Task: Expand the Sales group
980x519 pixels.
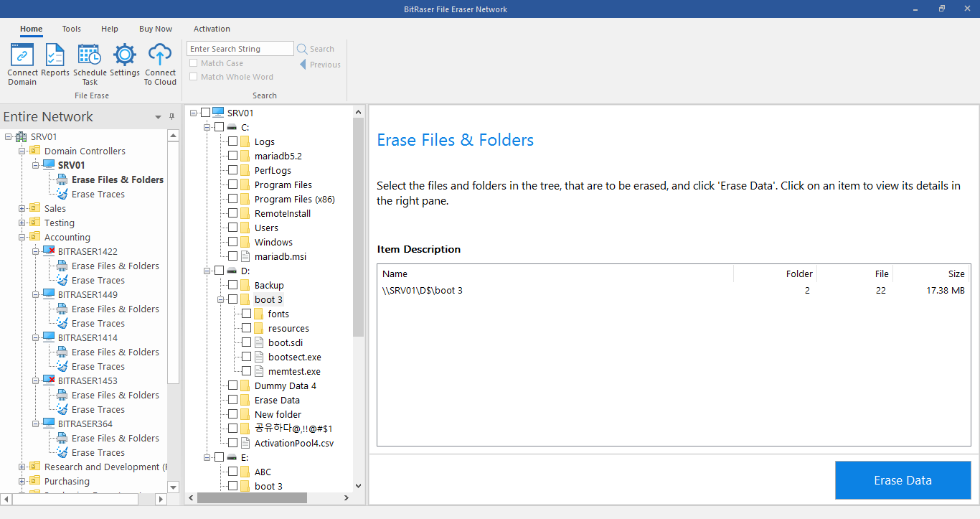Action: click(22, 208)
